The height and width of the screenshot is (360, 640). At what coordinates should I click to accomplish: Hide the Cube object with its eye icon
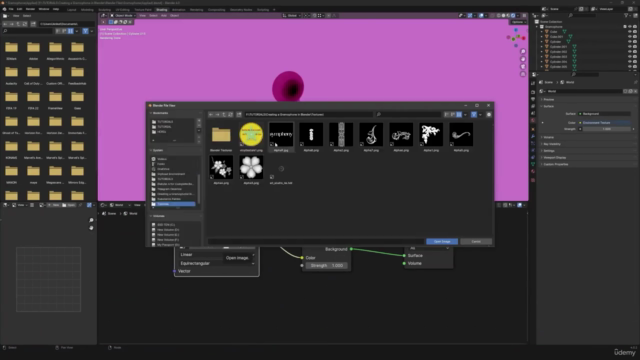click(x=630, y=31)
